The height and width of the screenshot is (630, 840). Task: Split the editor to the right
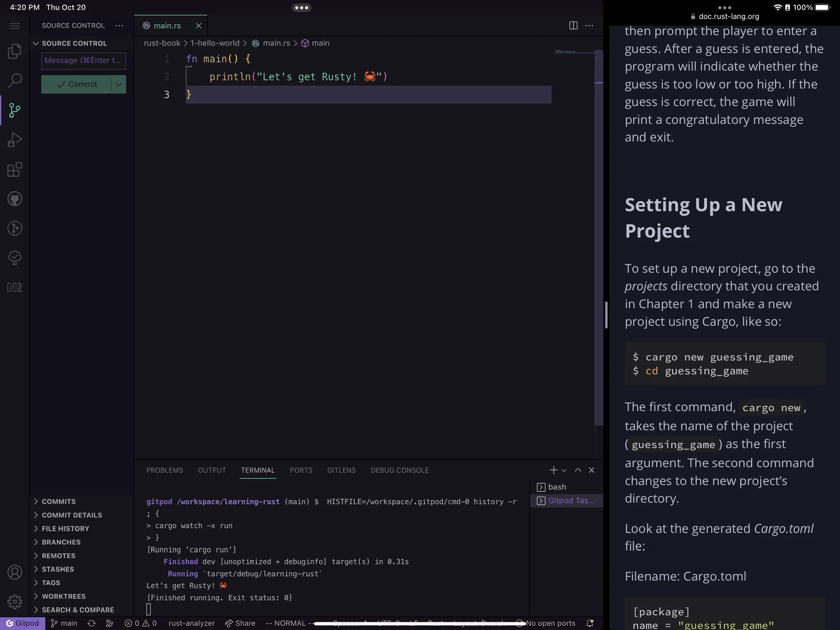(573, 25)
